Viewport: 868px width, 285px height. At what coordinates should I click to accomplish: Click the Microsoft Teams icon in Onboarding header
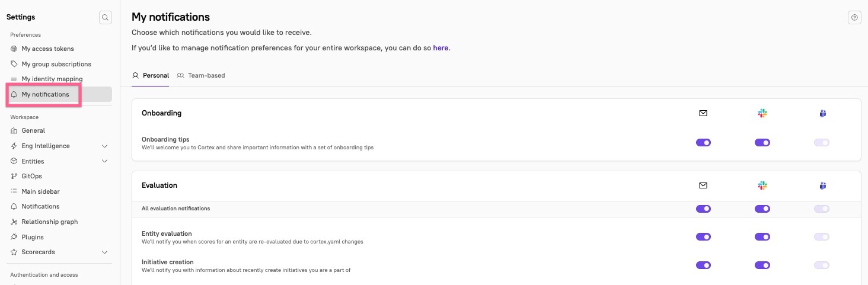pos(822,113)
